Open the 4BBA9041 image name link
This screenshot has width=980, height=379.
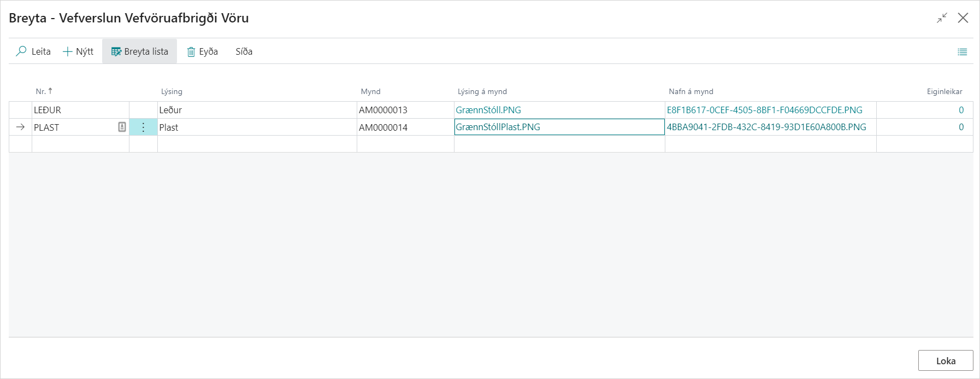coord(766,127)
